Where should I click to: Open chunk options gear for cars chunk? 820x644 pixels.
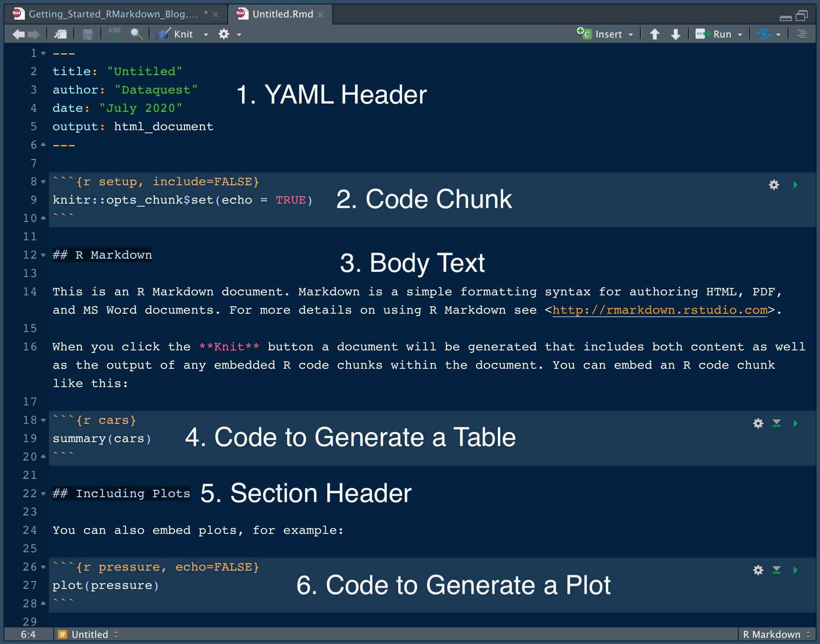758,423
